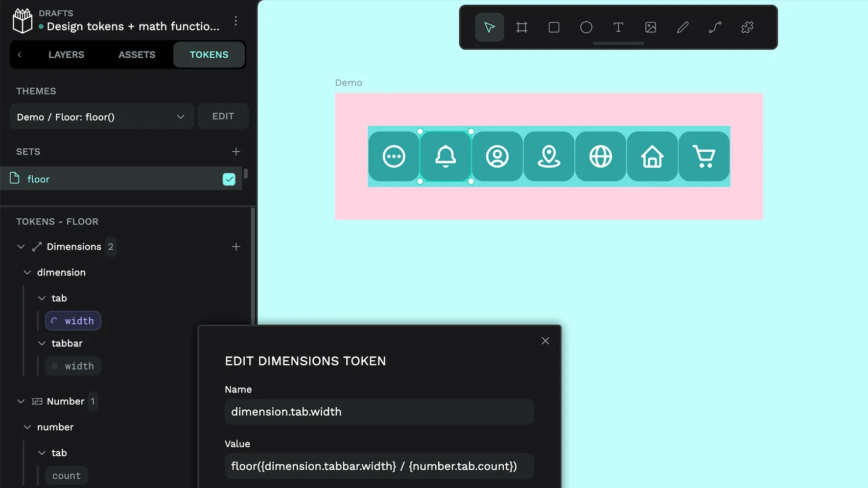Click the DRAFTS project label
868x488 pixels.
point(56,13)
